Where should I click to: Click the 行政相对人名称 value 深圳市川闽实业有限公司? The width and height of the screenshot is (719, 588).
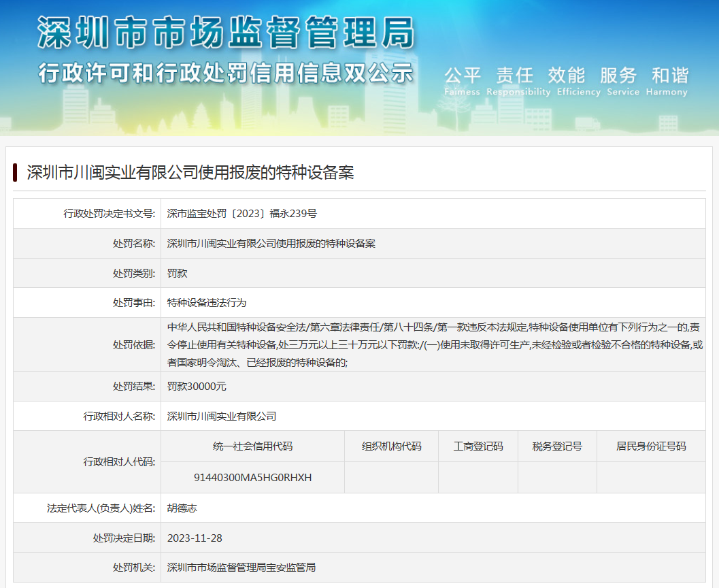point(222,416)
